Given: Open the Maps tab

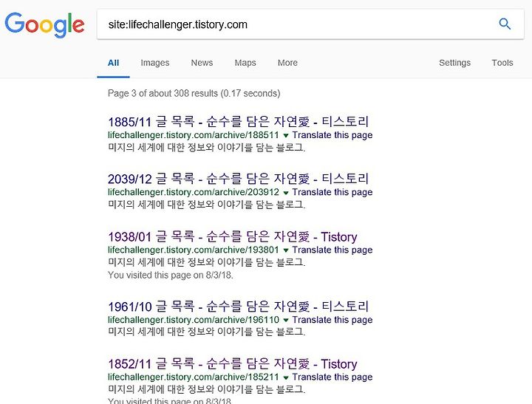Looking at the screenshot, I should click(x=245, y=63).
